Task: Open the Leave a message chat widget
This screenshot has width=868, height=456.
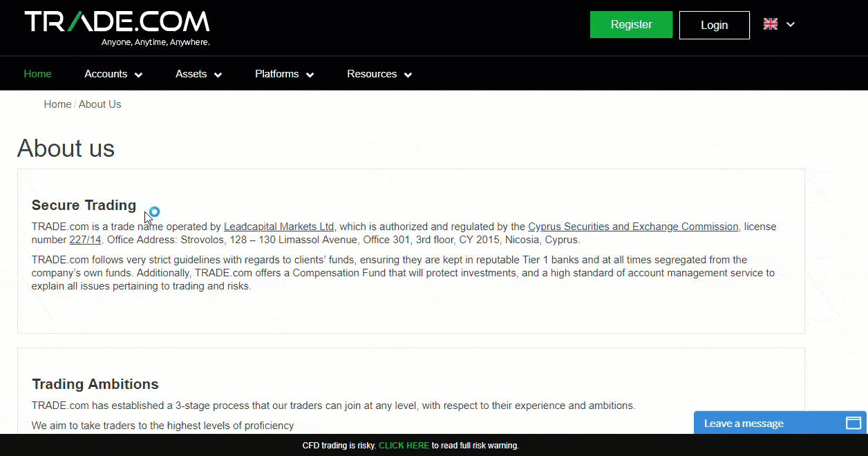Action: click(781, 423)
